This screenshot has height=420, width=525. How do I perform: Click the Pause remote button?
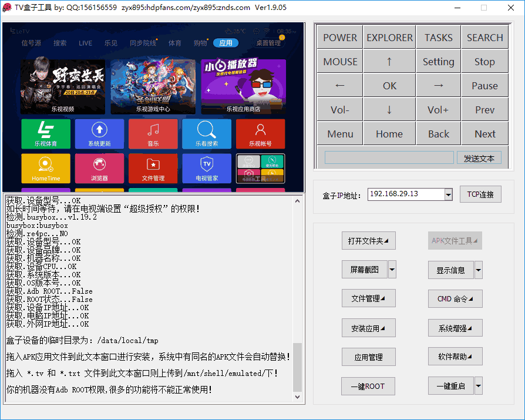[x=485, y=85]
